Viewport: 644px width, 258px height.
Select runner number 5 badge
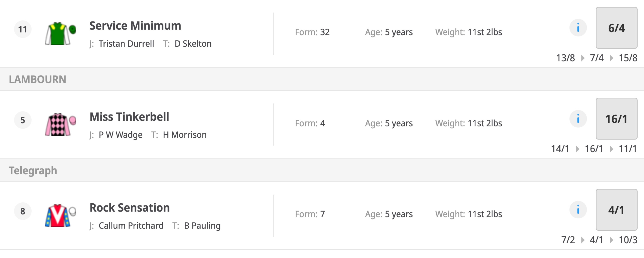coord(23,120)
